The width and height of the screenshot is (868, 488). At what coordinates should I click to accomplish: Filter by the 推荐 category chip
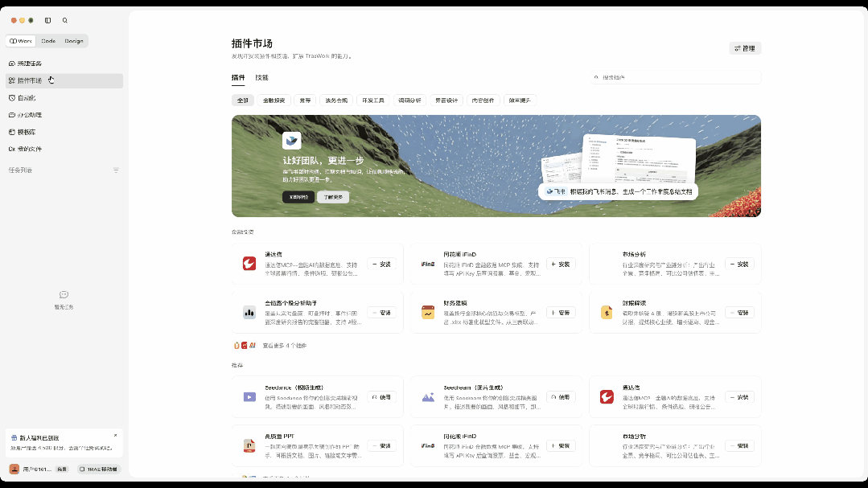click(305, 100)
